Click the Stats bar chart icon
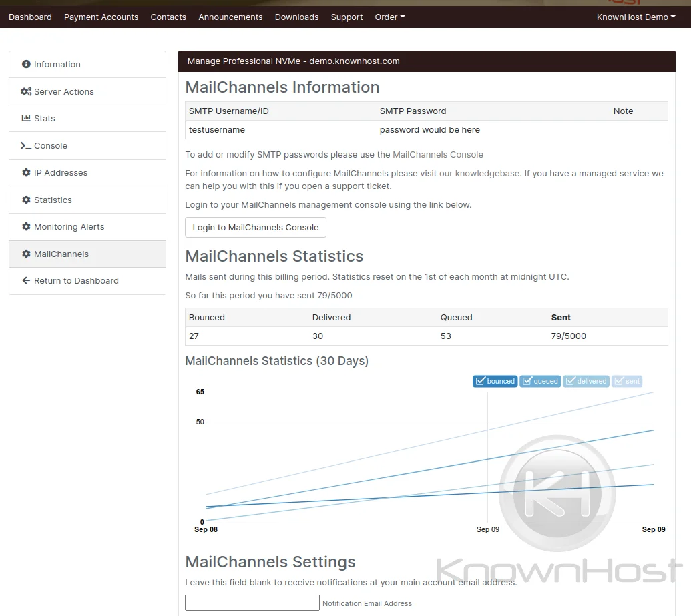The width and height of the screenshot is (691, 616). click(x=26, y=119)
